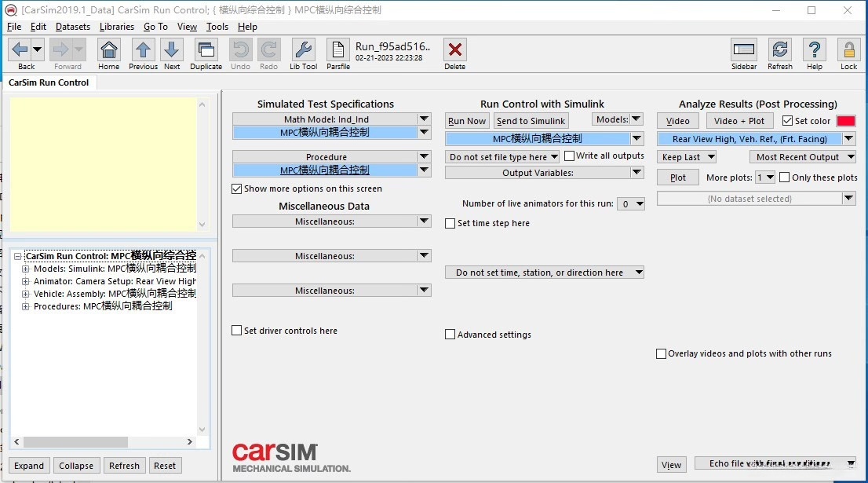Jump to the Next dataset arrow
Image resolution: width=868 pixels, height=483 pixels.
click(172, 49)
